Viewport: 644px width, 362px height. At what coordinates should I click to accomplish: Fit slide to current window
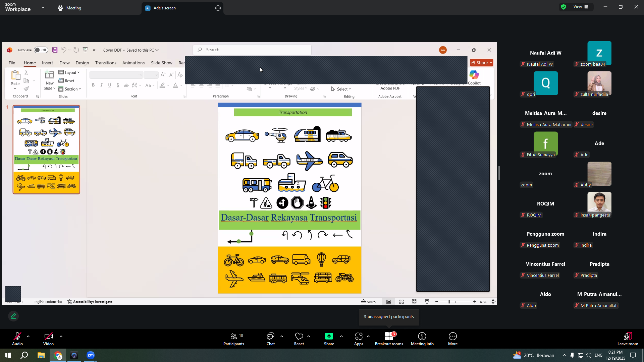(493, 302)
